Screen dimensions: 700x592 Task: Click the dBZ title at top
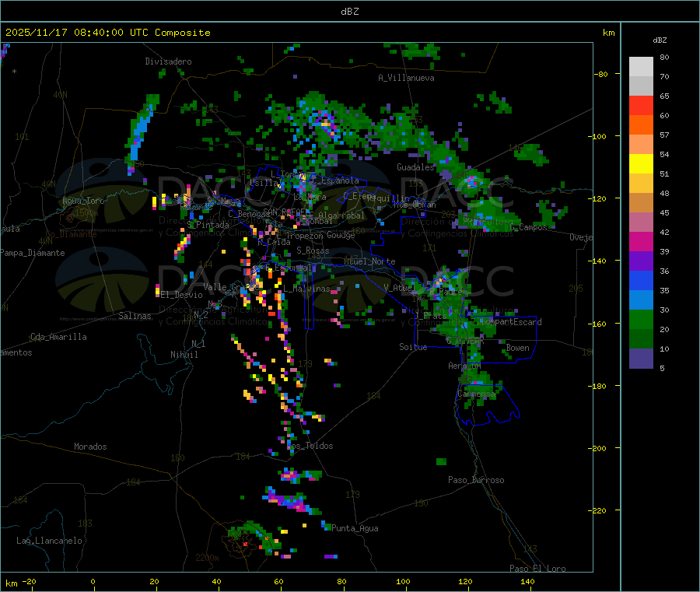click(349, 12)
